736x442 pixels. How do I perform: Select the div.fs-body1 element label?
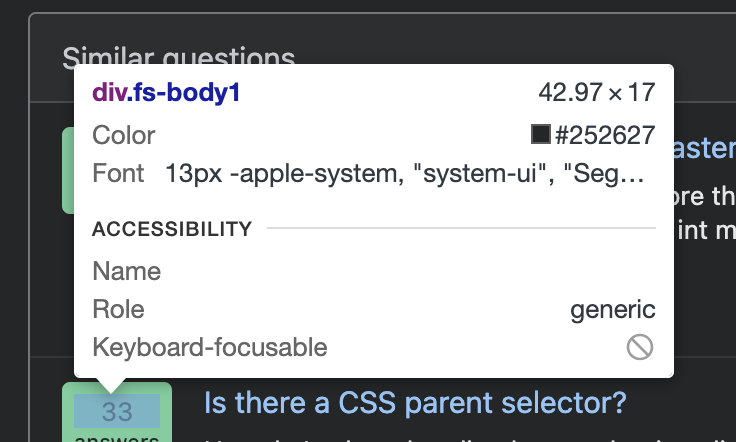[x=166, y=92]
